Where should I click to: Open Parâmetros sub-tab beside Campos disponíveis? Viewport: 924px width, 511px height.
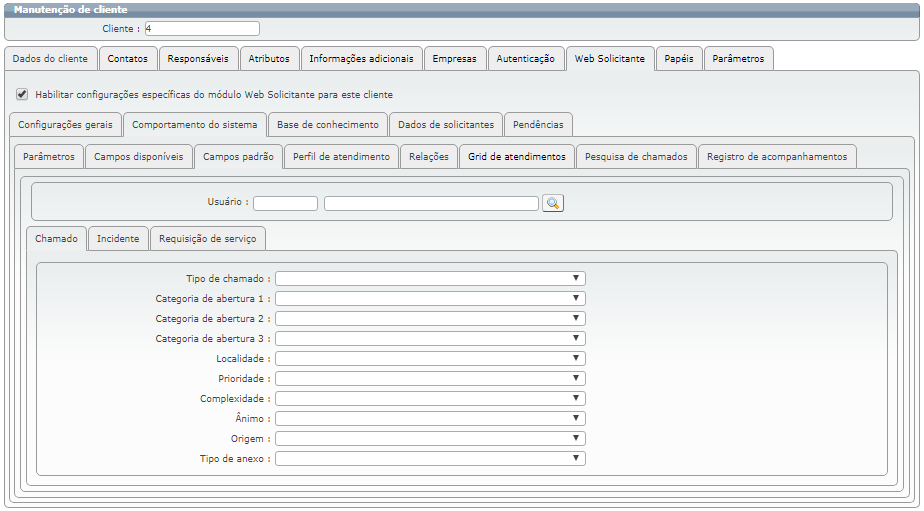49,157
